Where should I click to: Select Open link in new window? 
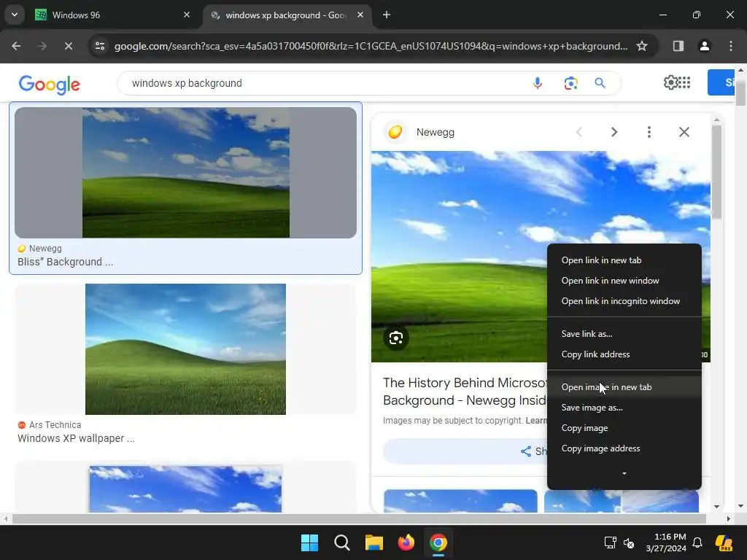tap(624, 281)
